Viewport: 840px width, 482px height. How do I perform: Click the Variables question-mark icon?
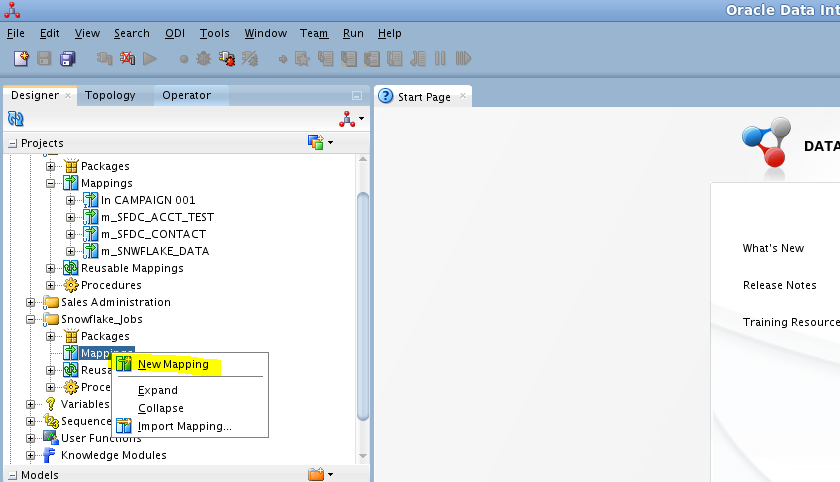tap(51, 404)
